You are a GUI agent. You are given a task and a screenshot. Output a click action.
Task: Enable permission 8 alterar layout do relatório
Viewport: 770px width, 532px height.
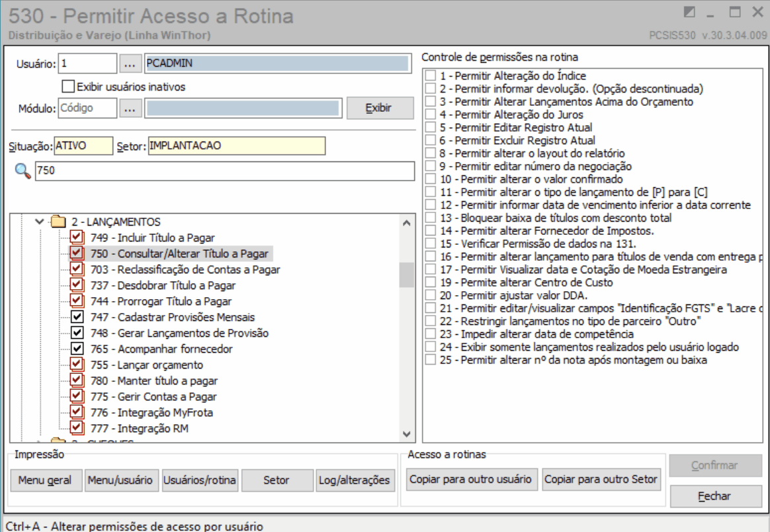tap(431, 154)
